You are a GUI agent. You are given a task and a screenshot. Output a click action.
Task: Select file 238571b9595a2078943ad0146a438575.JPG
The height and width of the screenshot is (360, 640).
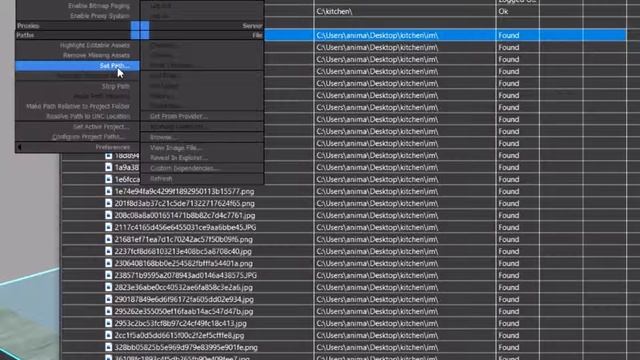pos(185,275)
